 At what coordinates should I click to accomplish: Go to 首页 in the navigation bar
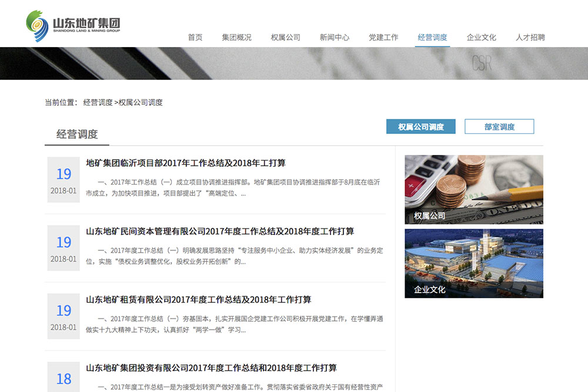coord(195,37)
